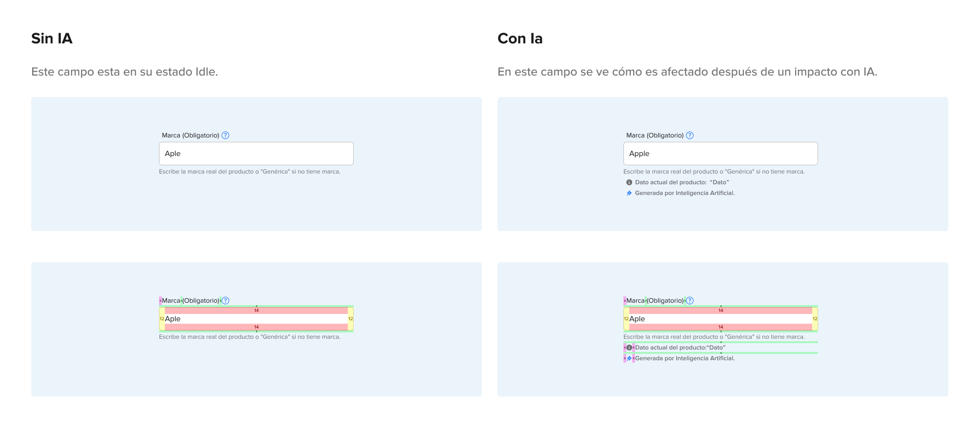Click unannotated "Generada por Inteligencia Artificial." text

tap(684, 193)
